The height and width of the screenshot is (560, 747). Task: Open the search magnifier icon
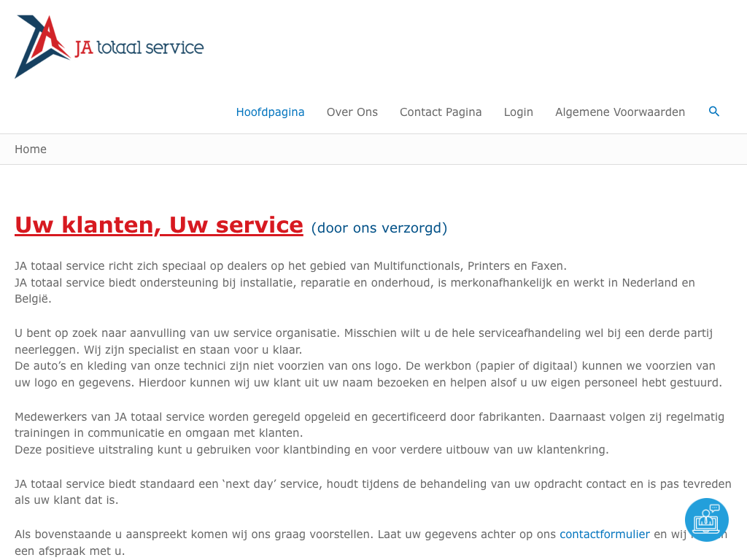tap(714, 112)
